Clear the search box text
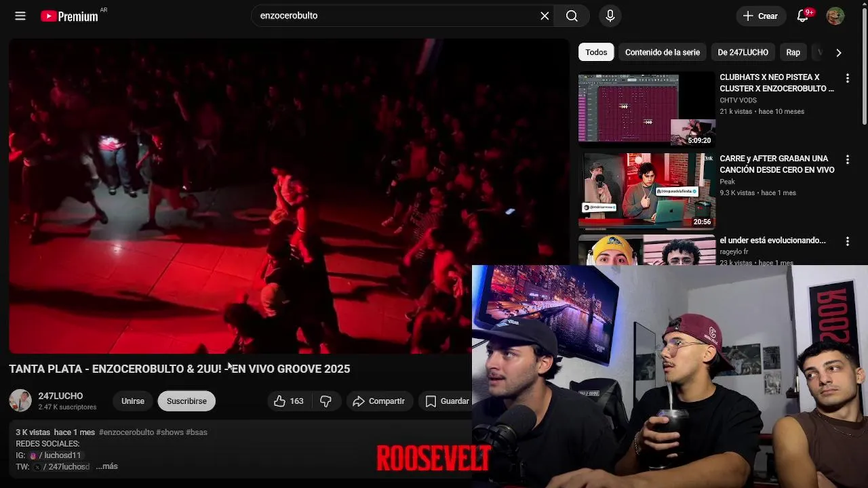The height and width of the screenshot is (488, 868). point(545,16)
